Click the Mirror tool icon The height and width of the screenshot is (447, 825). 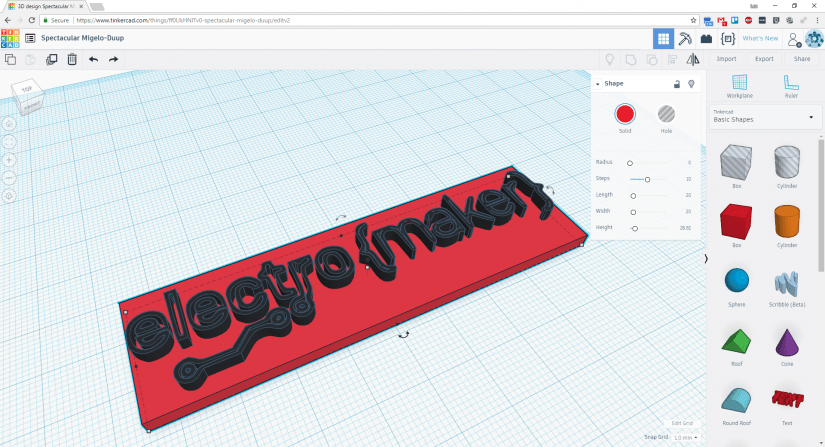pyautogui.click(x=693, y=60)
